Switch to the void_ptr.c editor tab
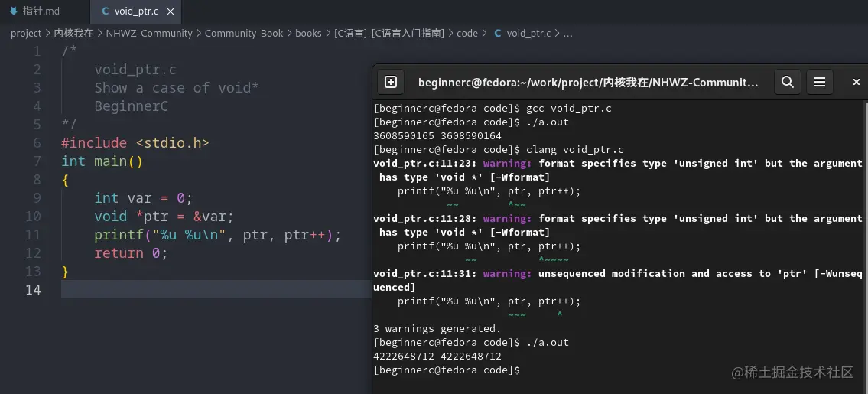This screenshot has height=394, width=868. [135, 11]
